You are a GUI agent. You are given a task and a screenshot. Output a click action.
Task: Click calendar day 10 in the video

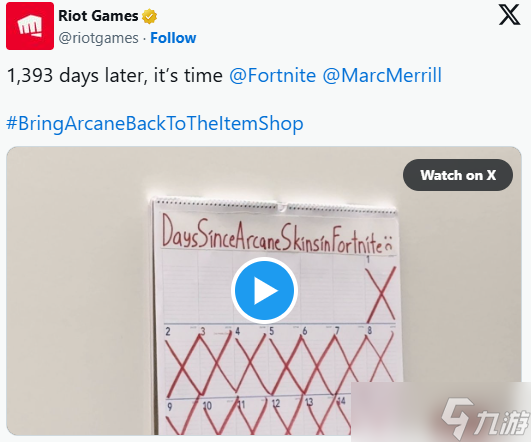point(218,417)
